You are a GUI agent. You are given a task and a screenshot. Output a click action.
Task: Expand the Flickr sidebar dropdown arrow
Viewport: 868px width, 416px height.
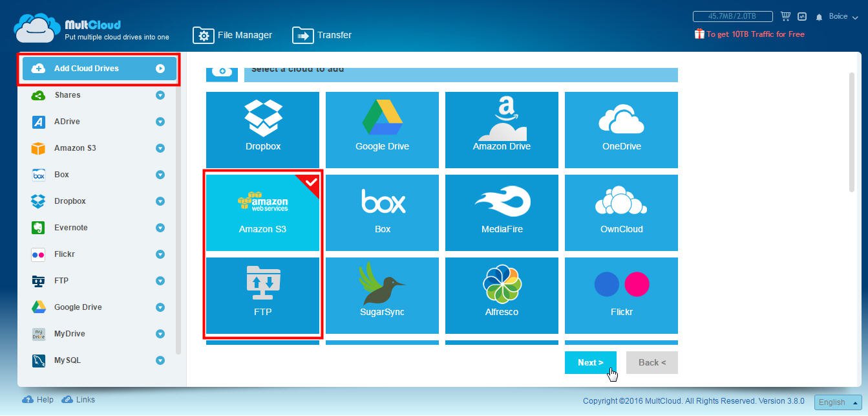(160, 254)
